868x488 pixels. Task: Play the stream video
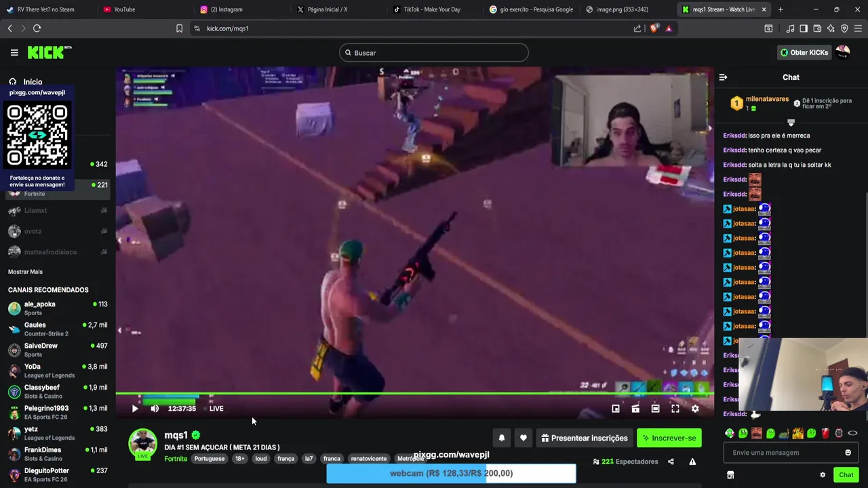point(134,409)
